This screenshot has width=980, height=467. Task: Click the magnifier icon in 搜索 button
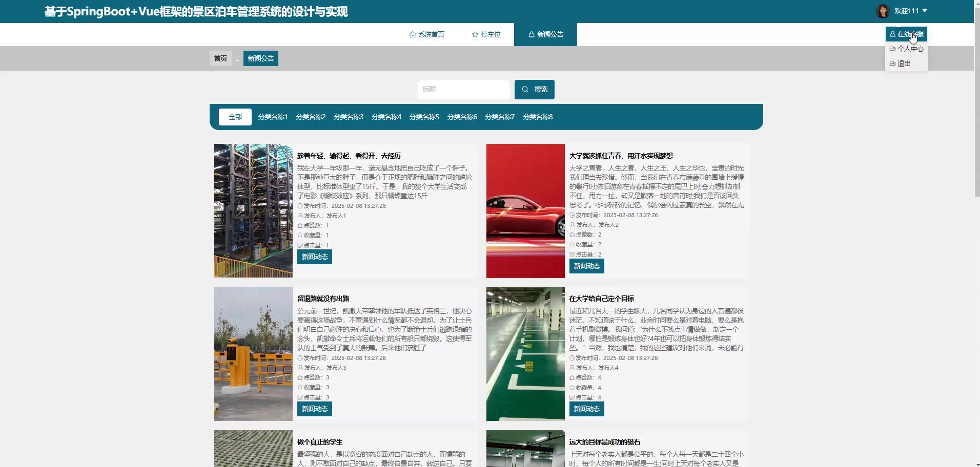[x=525, y=90]
